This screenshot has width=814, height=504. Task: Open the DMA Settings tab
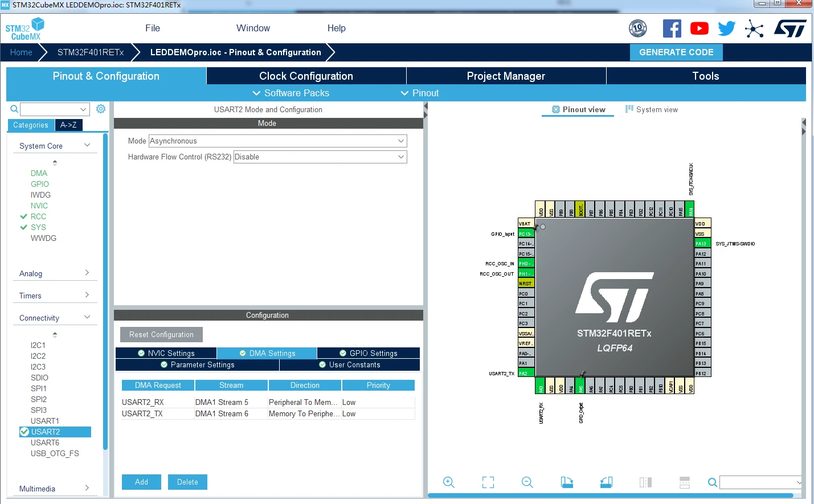tap(267, 353)
